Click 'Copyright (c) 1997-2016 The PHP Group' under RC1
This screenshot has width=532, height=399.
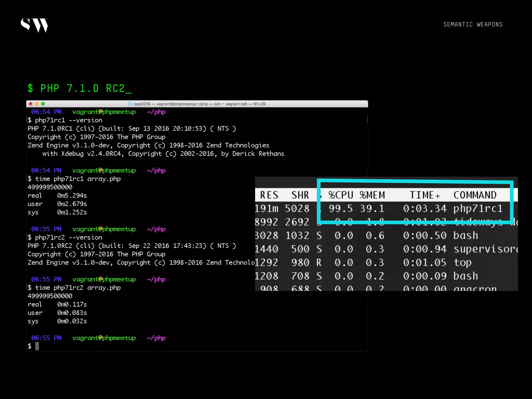point(96,137)
